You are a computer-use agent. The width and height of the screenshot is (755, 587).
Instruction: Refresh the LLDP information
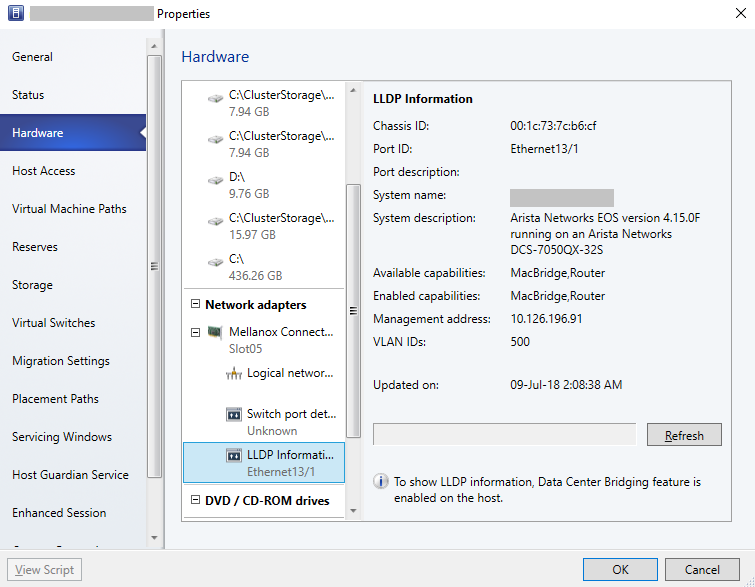pos(684,435)
